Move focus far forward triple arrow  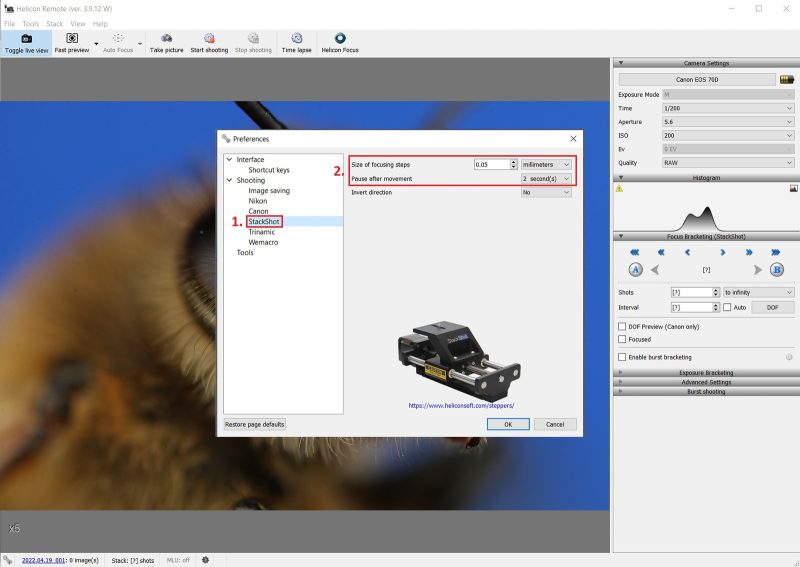point(776,252)
